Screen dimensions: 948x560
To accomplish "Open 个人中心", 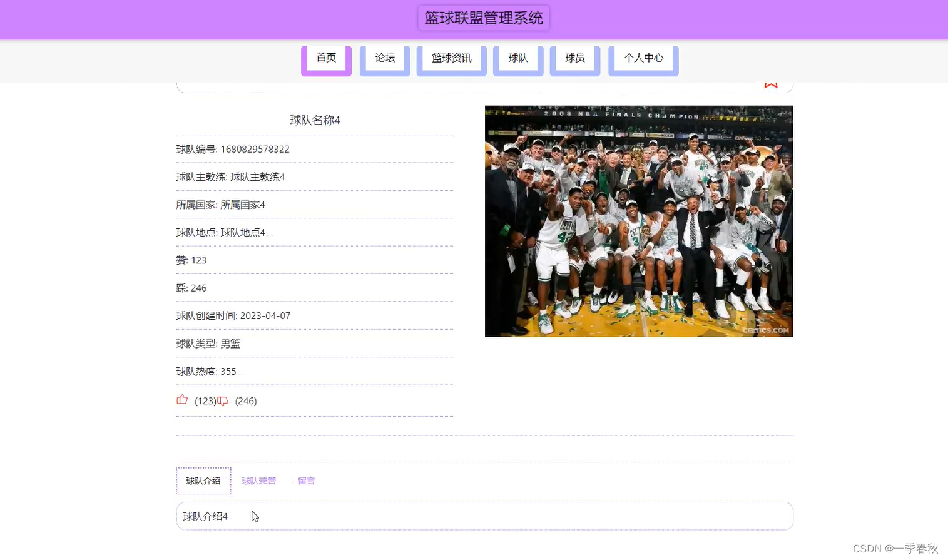I will [x=643, y=58].
